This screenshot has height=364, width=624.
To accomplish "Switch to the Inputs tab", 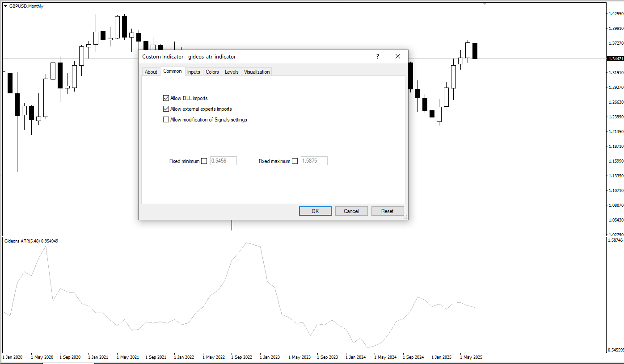I will click(194, 72).
